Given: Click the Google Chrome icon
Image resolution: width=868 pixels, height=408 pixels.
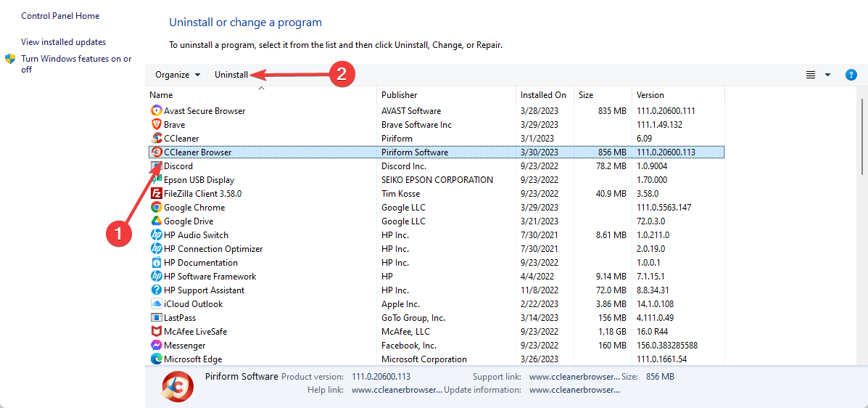Looking at the screenshot, I should [156, 208].
